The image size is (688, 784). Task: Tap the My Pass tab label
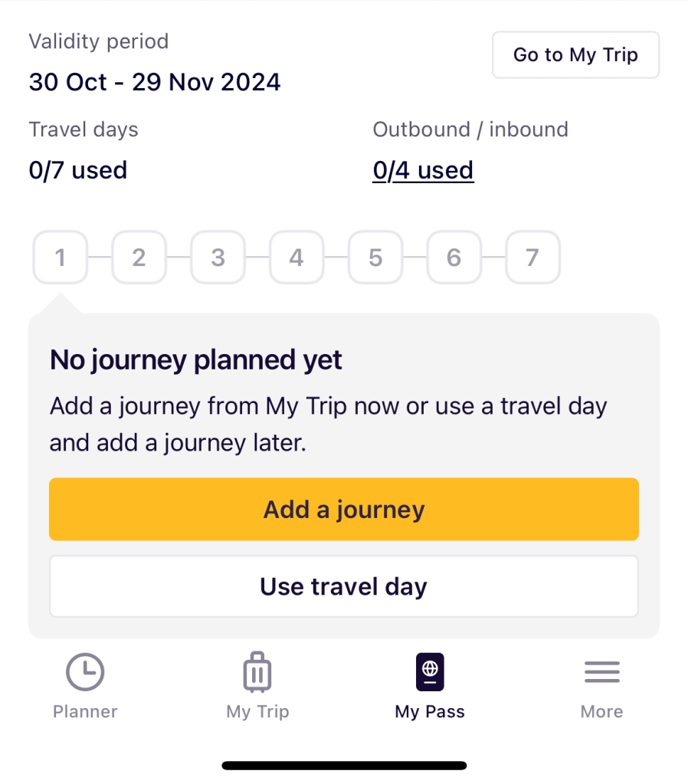(x=430, y=711)
